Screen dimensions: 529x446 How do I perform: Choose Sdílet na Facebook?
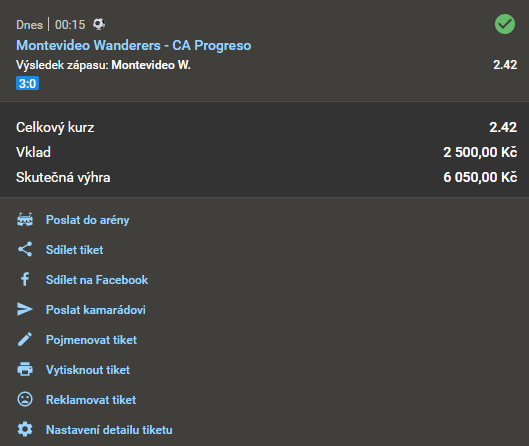[97, 280]
